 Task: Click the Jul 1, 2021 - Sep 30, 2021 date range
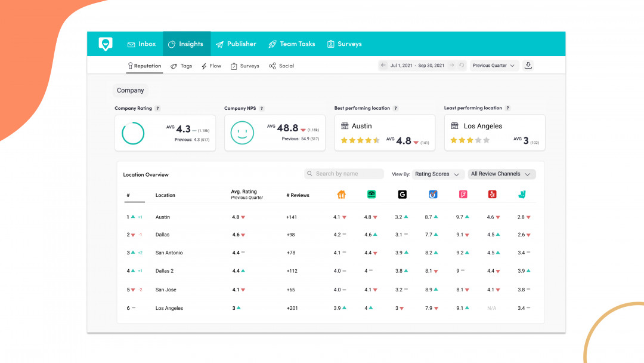(x=417, y=65)
